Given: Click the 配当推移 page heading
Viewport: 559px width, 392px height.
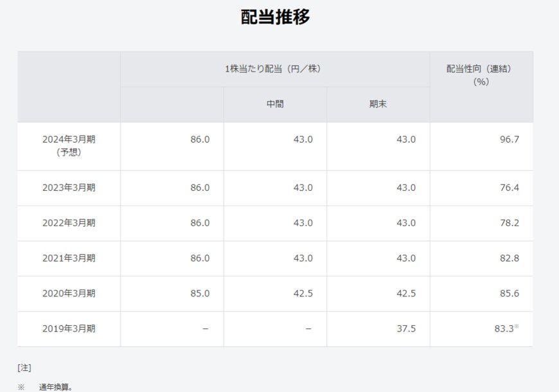Looking at the screenshot, I should [275, 17].
